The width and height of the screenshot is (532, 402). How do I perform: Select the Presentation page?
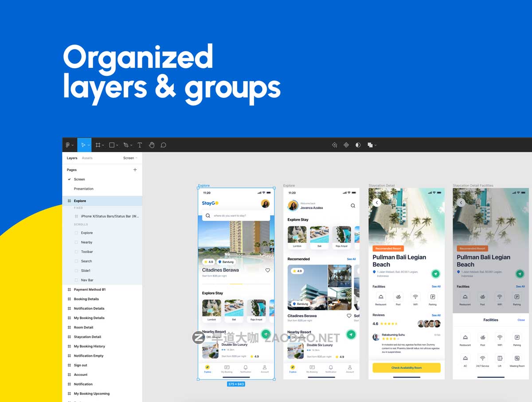pos(83,189)
